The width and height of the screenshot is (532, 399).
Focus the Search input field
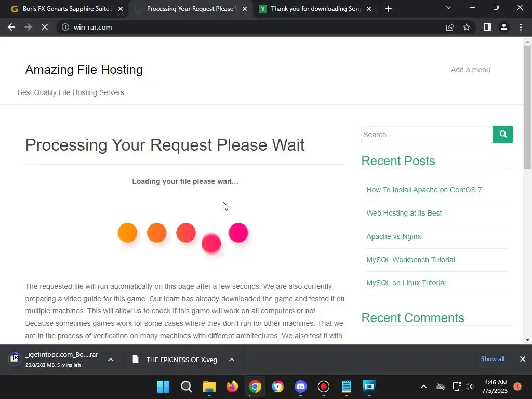[427, 135]
